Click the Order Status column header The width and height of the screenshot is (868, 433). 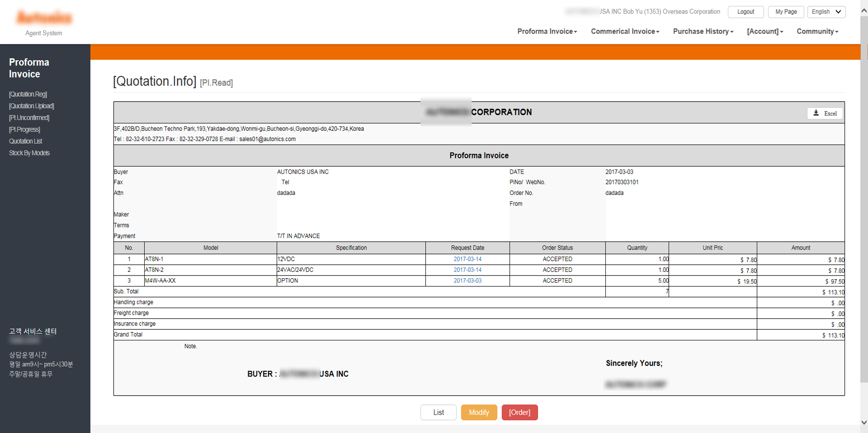[557, 248]
